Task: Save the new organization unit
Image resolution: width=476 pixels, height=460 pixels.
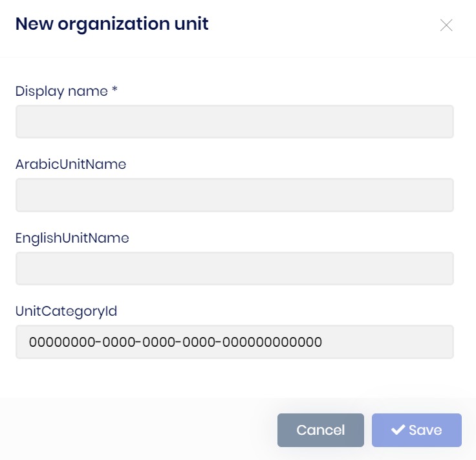Action: [x=416, y=430]
